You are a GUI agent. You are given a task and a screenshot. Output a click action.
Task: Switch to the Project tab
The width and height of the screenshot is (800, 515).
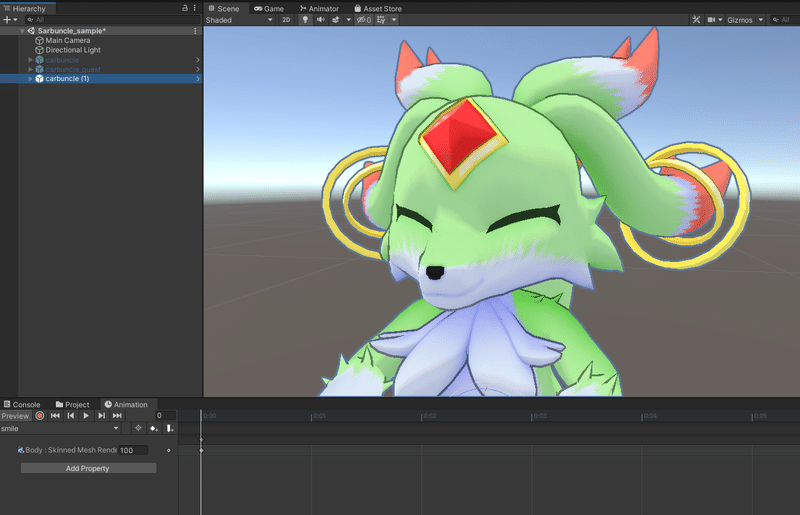[x=72, y=405]
